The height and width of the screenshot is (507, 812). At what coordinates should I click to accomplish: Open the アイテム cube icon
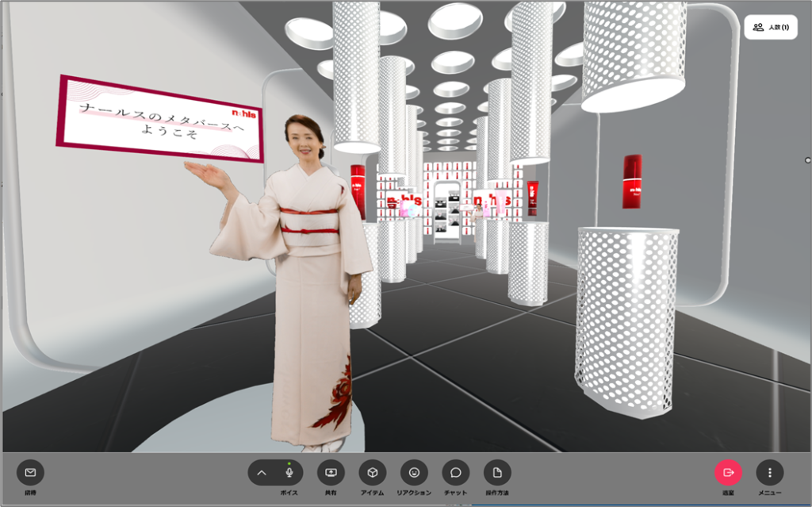point(372,473)
